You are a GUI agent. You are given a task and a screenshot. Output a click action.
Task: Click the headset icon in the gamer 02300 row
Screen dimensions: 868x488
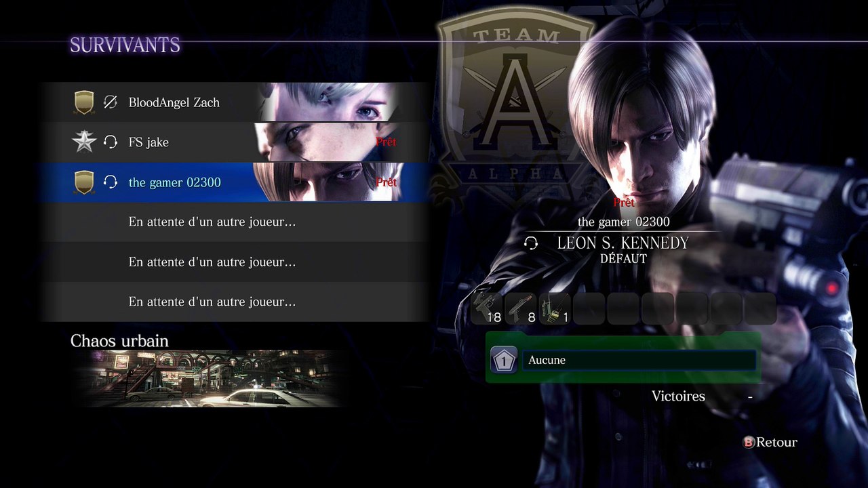click(111, 182)
